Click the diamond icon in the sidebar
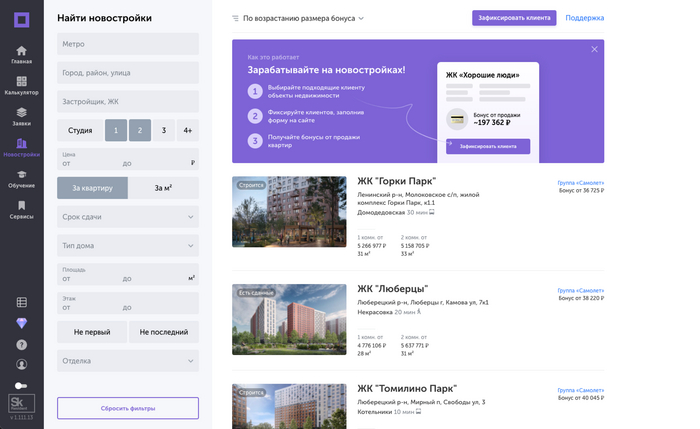The width and height of the screenshot is (700, 429). point(22,323)
